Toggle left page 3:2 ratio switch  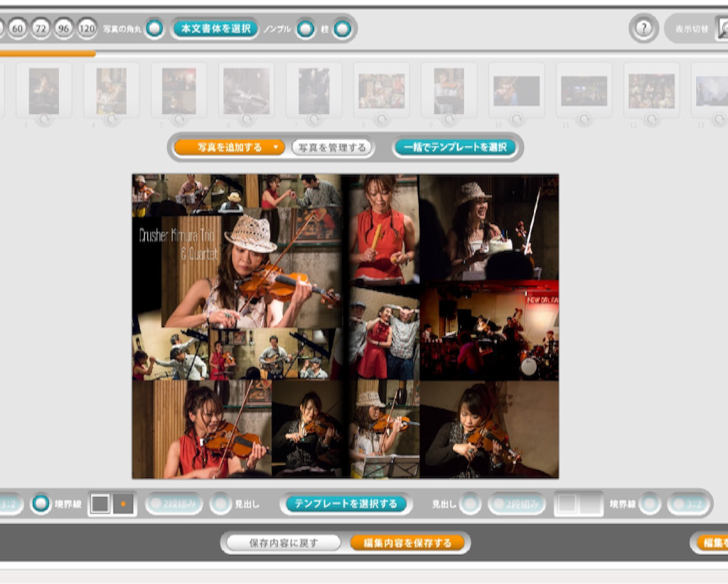[10, 504]
